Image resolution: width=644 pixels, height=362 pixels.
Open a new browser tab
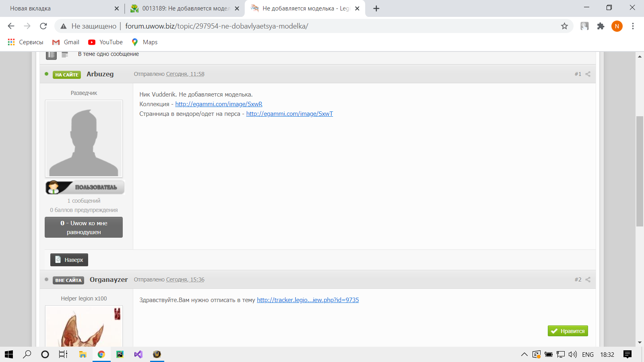376,8
